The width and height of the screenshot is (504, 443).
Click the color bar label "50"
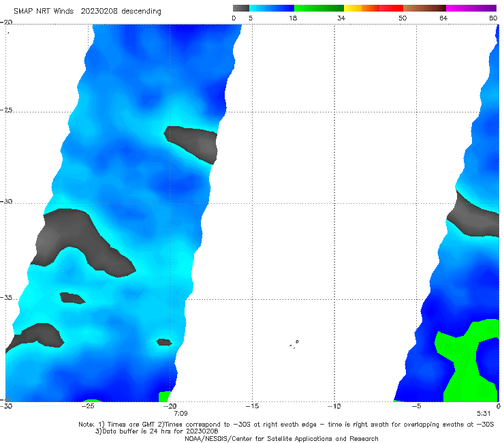(x=403, y=18)
